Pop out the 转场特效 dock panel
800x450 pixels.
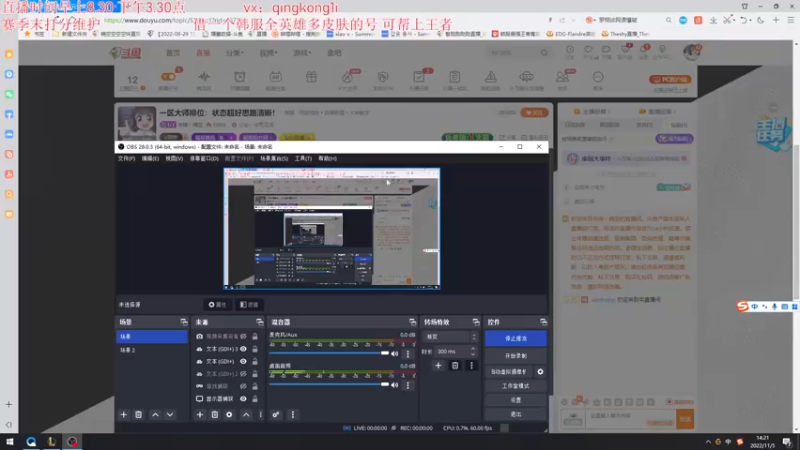476,322
